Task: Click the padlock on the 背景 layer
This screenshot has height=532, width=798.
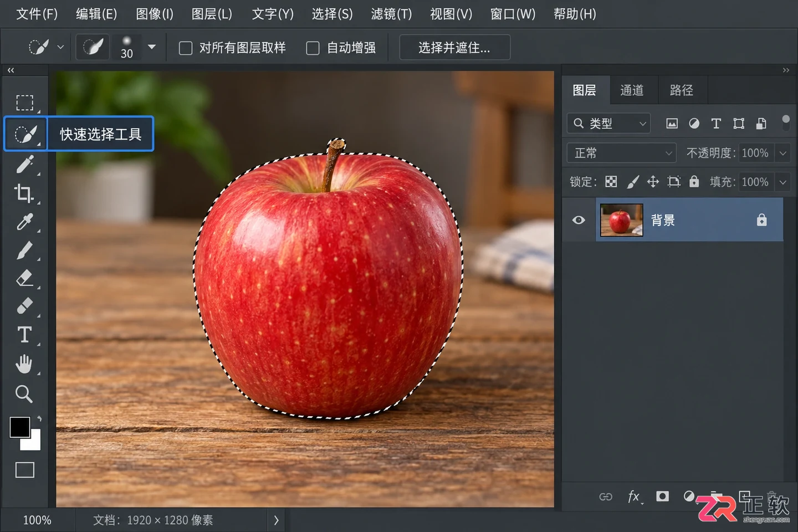Action: (x=762, y=220)
